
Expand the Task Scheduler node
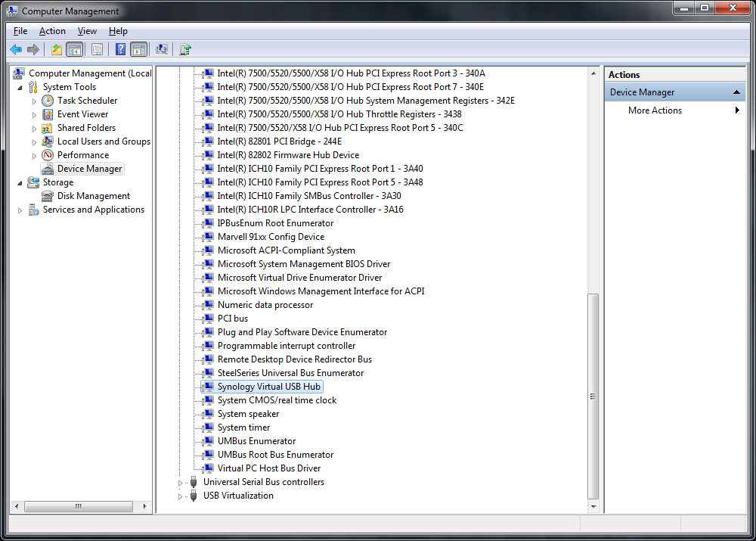point(34,101)
